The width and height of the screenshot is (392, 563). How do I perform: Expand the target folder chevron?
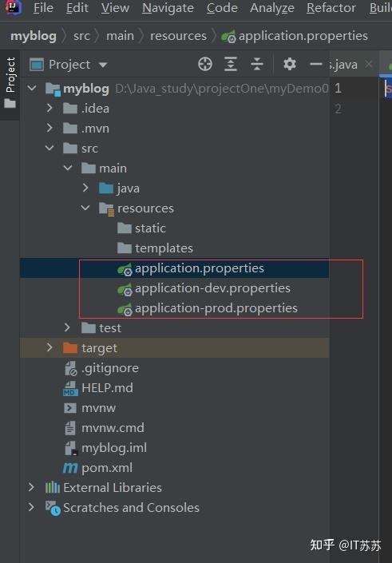click(49, 347)
